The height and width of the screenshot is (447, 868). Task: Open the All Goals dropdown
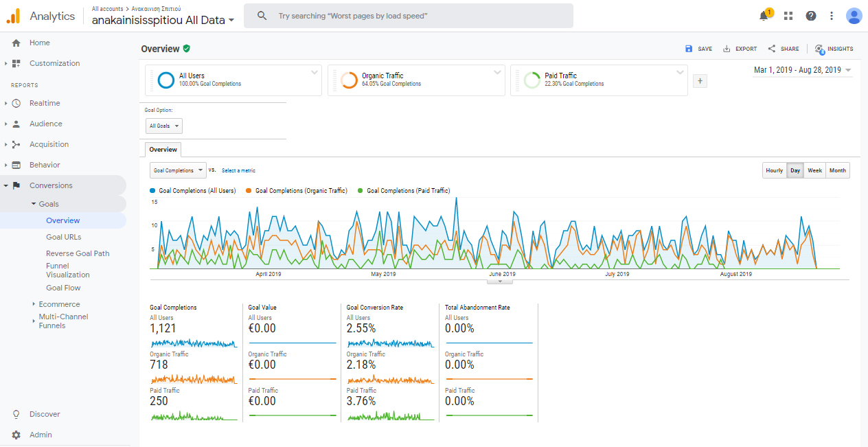tap(163, 126)
